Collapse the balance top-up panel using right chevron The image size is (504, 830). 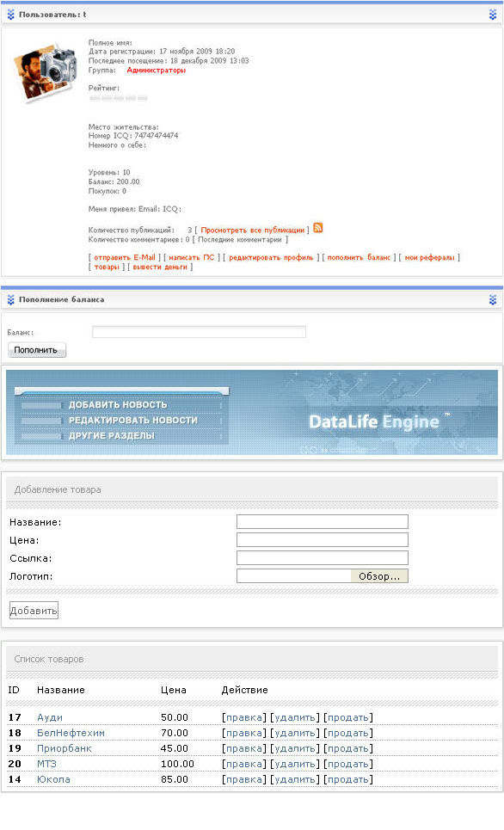coord(493,299)
